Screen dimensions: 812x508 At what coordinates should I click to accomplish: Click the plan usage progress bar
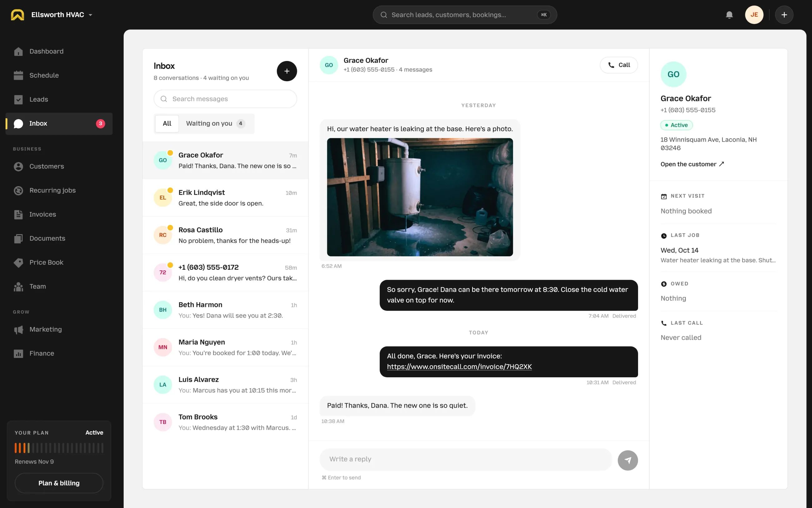tap(59, 448)
